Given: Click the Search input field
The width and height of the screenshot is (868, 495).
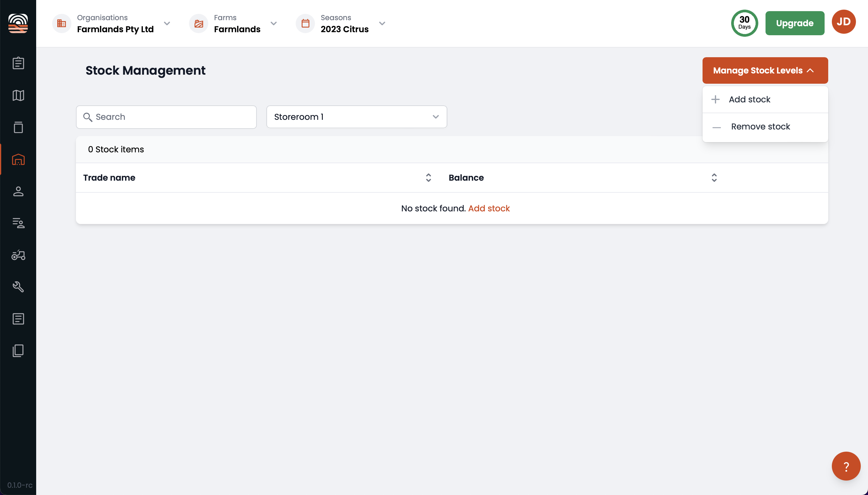Looking at the screenshot, I should pyautogui.click(x=166, y=117).
